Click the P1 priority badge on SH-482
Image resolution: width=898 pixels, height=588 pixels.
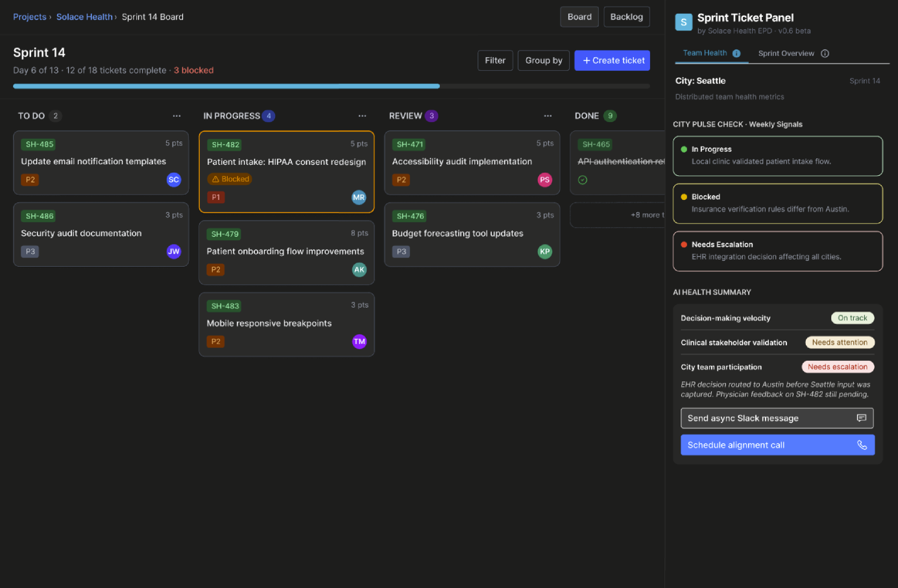tap(216, 197)
